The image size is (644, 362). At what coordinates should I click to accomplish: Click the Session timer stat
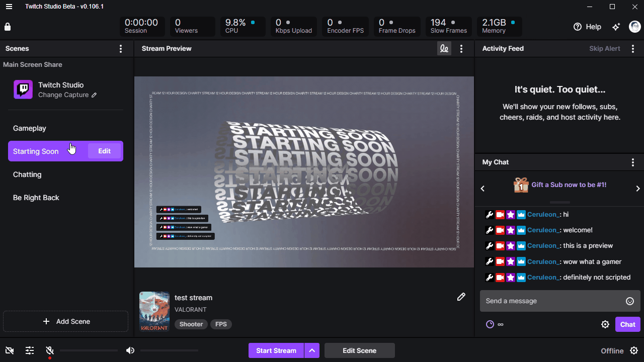pos(142,27)
